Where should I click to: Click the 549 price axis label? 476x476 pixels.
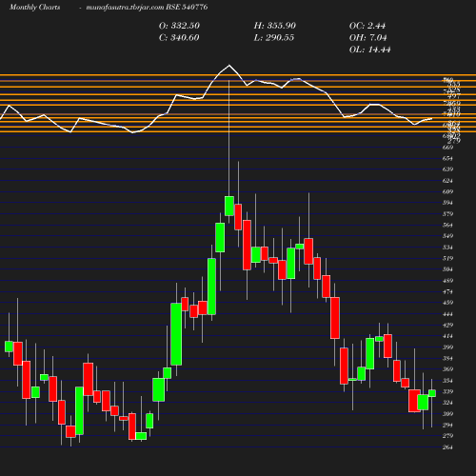[x=447, y=236]
